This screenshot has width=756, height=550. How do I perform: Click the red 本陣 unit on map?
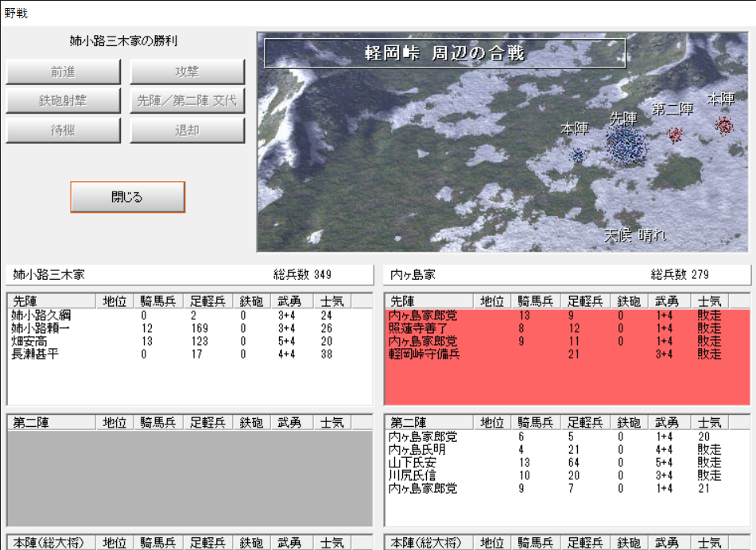tap(723, 125)
